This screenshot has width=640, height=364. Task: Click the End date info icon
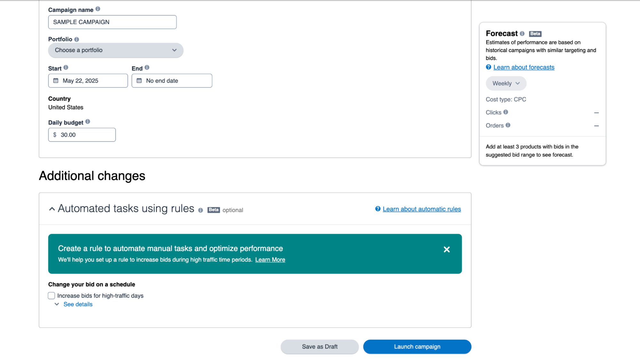click(147, 68)
